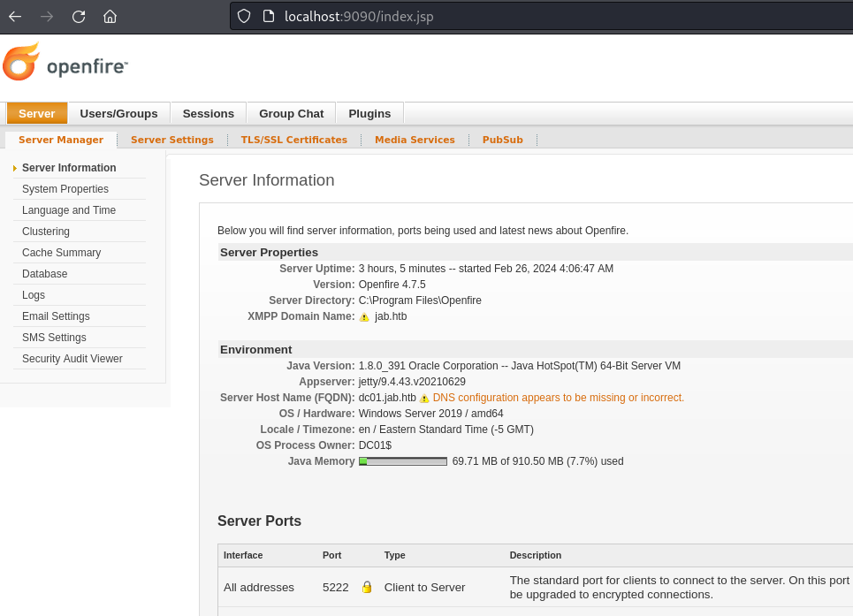Click the Type column header
This screenshot has height=616, width=853.
click(x=394, y=555)
